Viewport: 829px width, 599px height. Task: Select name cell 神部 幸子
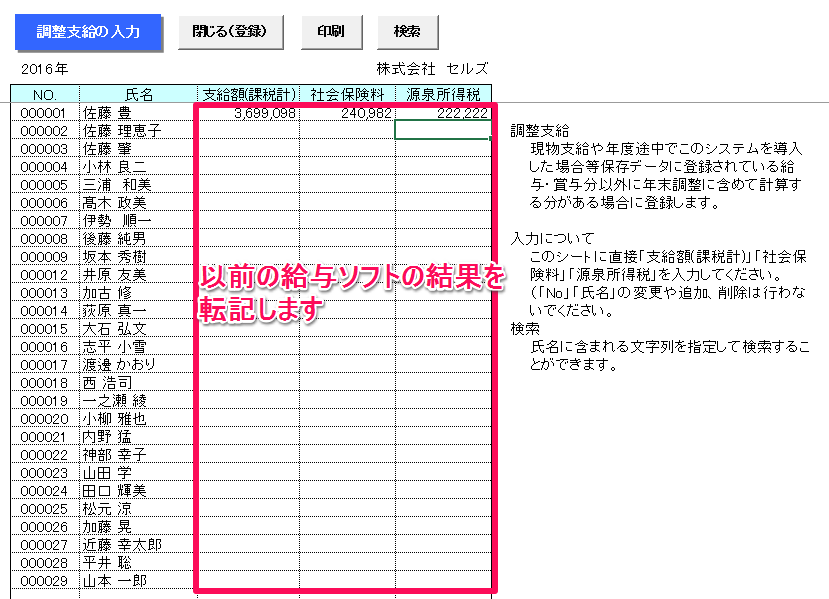(x=139, y=454)
